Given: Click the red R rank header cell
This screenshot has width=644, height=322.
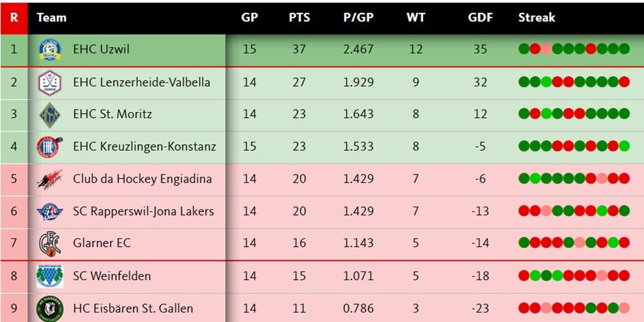Looking at the screenshot, I should (14, 17).
